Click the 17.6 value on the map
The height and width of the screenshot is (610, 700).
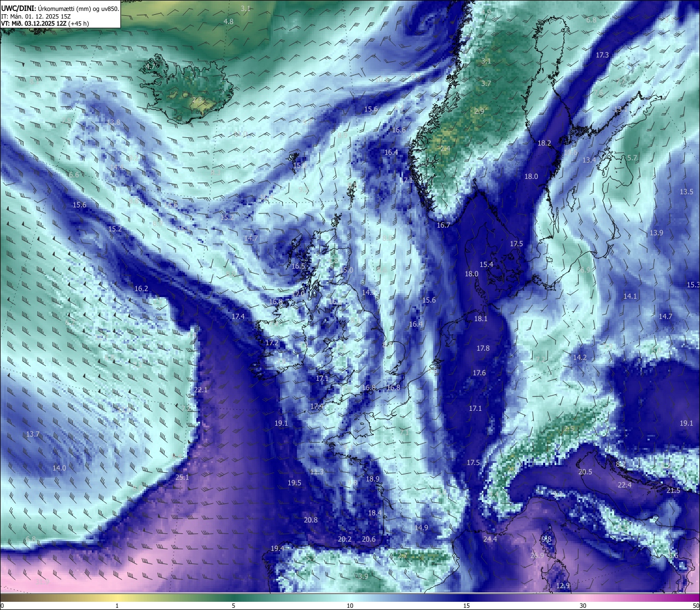[x=479, y=373]
